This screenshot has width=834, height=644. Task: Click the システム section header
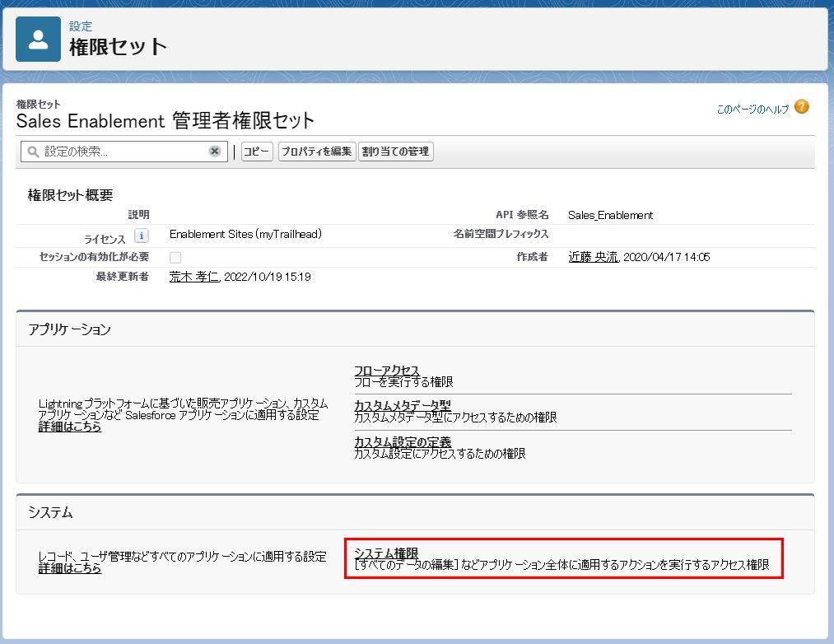click(x=415, y=512)
